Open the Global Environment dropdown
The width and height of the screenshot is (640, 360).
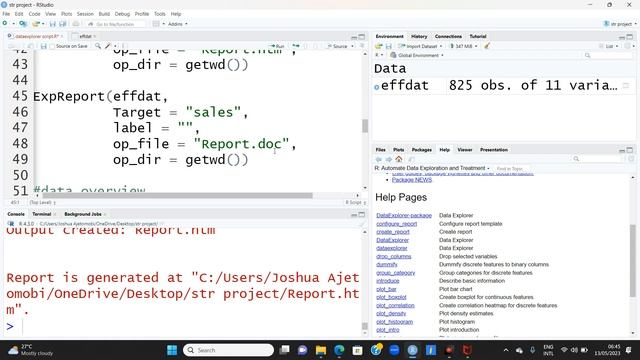(x=417, y=55)
